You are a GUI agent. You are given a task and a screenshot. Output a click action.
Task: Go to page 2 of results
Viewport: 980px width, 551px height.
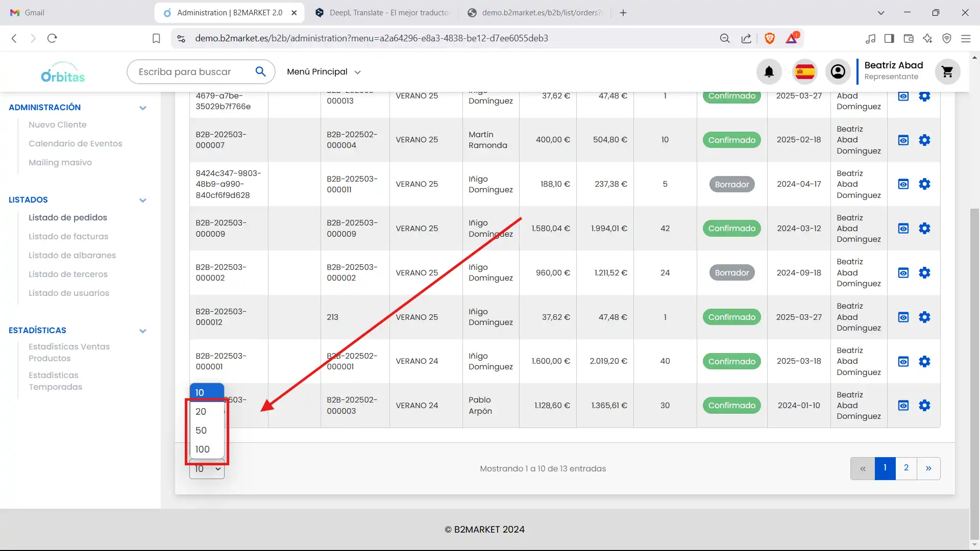[x=906, y=468]
